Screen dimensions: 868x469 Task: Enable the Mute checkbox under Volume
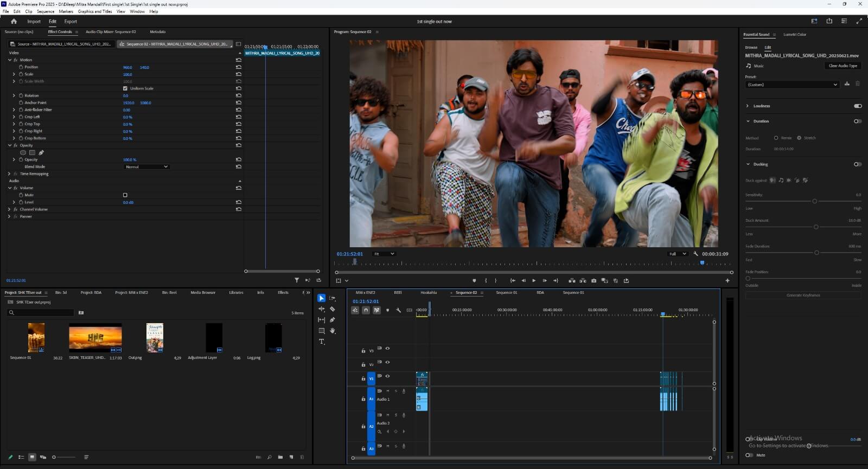coord(125,195)
